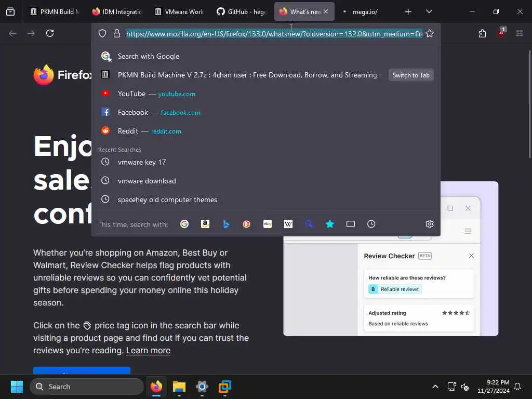Search history using the clock icon
This screenshot has height=399, width=532.
(x=371, y=224)
